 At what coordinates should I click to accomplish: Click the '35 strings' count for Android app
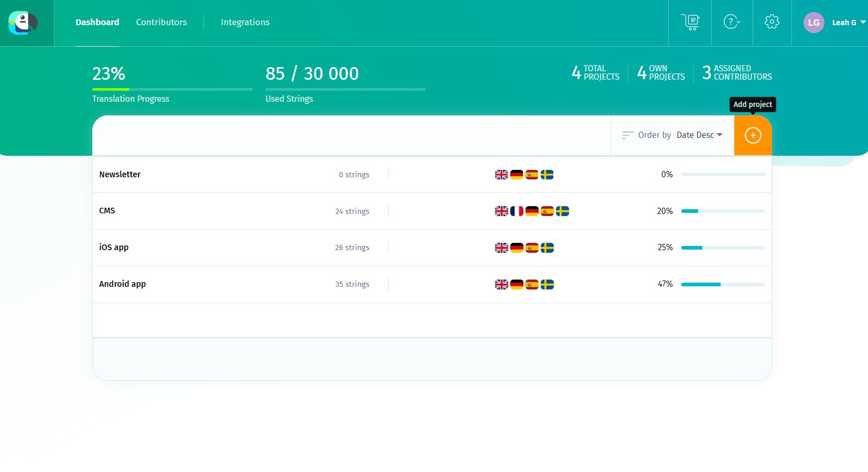point(352,284)
